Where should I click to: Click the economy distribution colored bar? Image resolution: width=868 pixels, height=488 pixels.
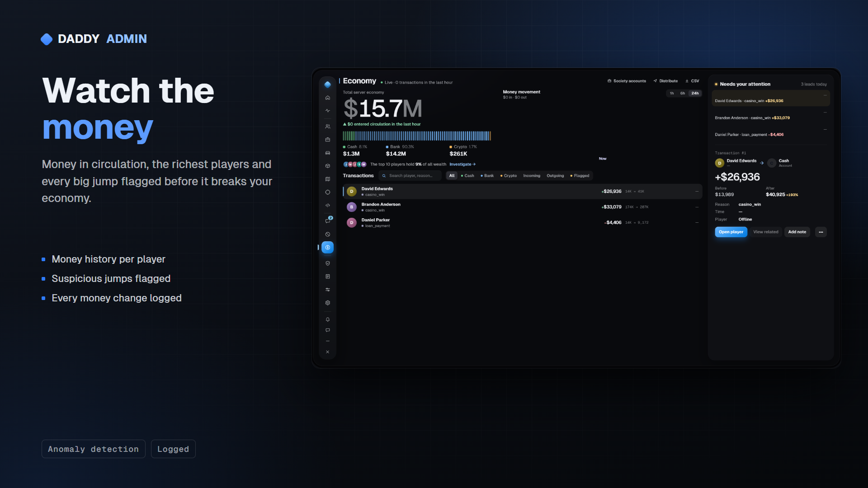[x=417, y=136]
